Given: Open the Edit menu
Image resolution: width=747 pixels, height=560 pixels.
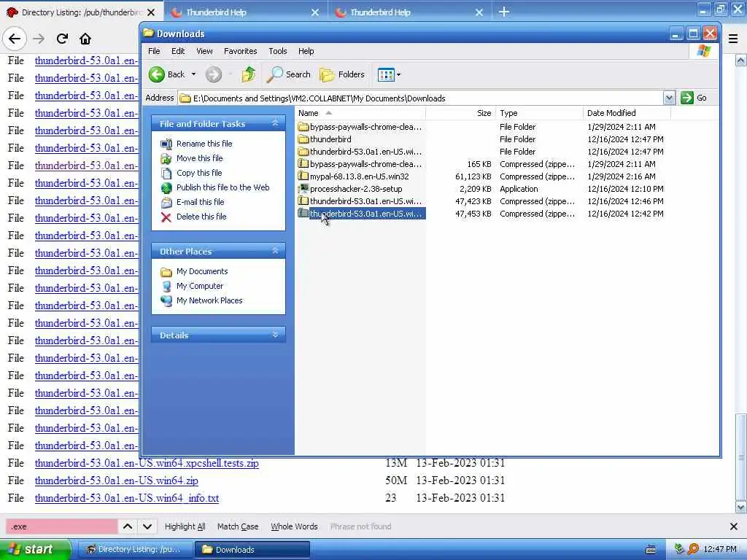Looking at the screenshot, I should 178,51.
